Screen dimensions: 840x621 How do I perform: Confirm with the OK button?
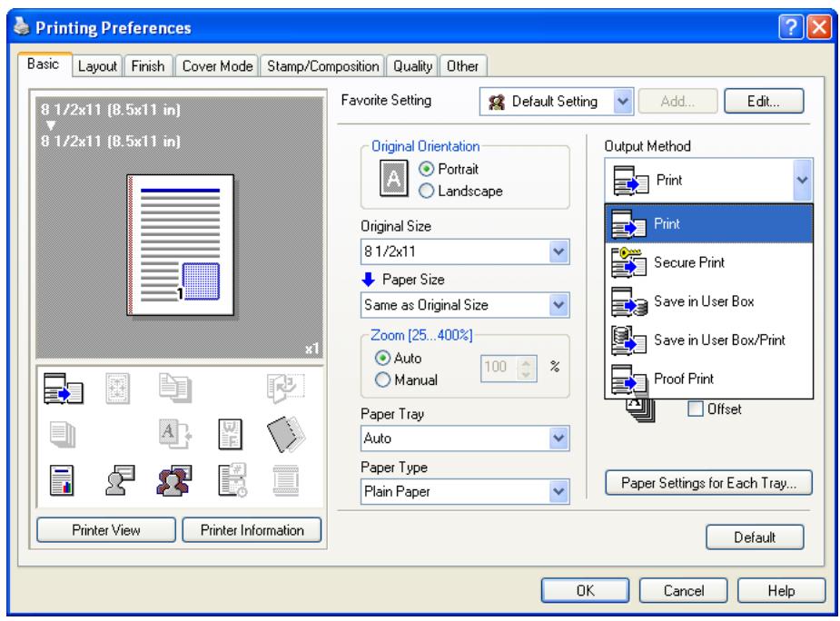pyautogui.click(x=585, y=590)
